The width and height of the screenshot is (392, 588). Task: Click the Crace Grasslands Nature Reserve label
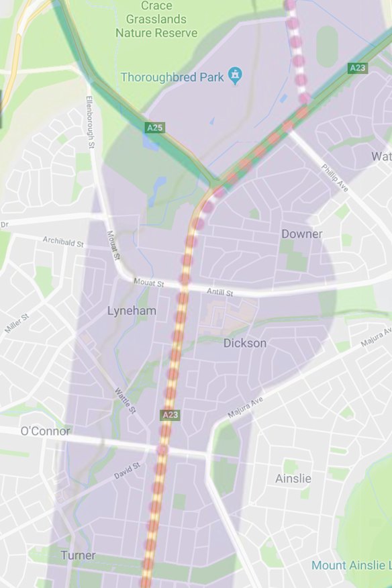156,19
